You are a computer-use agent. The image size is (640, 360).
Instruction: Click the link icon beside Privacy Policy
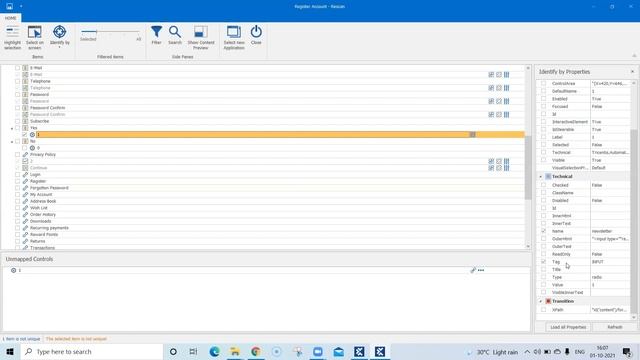click(x=25, y=155)
